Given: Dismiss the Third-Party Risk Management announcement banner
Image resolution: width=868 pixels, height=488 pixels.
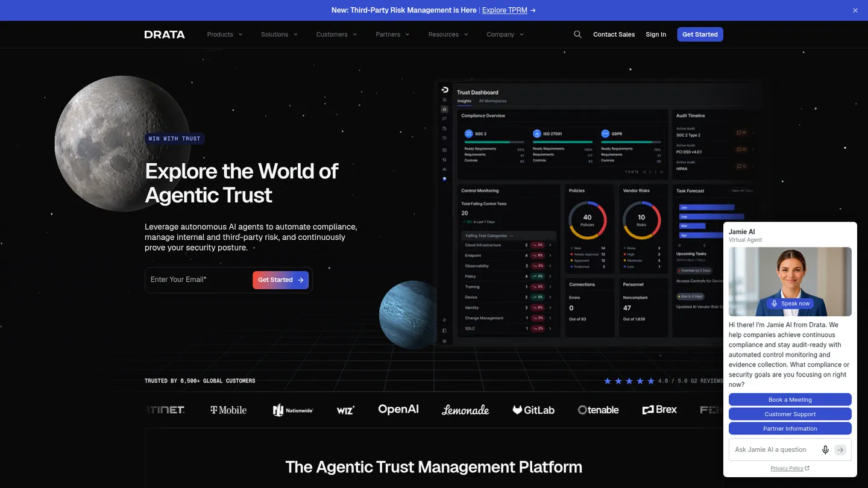Looking at the screenshot, I should click(855, 10).
